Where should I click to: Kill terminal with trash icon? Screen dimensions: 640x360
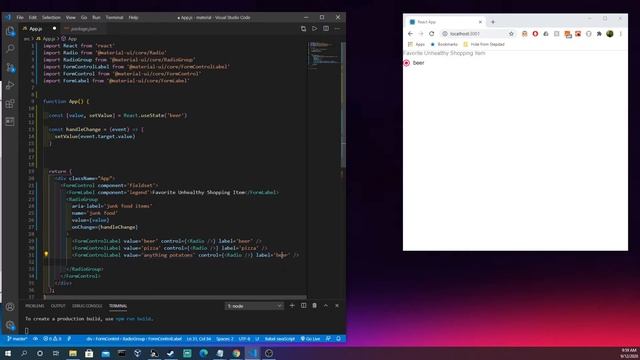[x=314, y=305]
